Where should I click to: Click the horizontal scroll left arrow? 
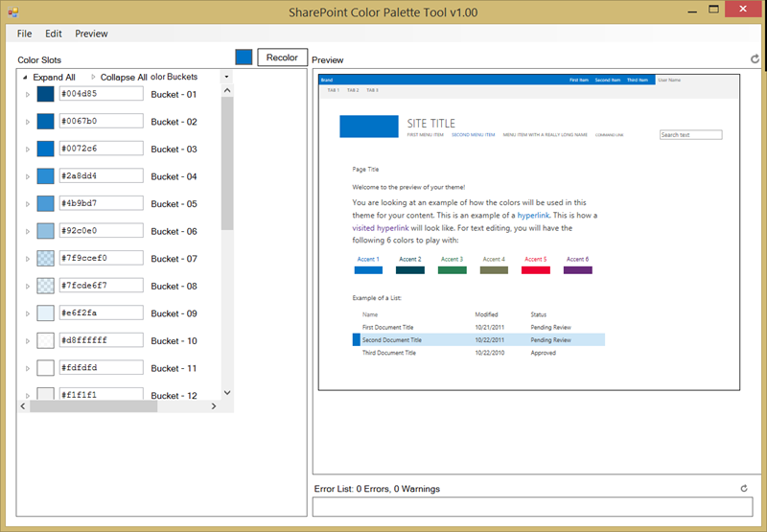pyautogui.click(x=23, y=406)
